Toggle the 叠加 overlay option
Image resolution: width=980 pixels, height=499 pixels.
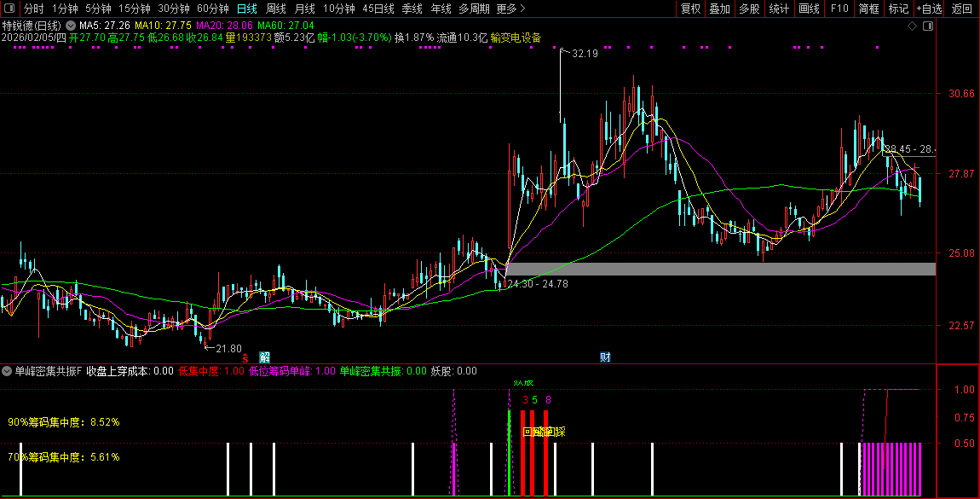click(719, 9)
